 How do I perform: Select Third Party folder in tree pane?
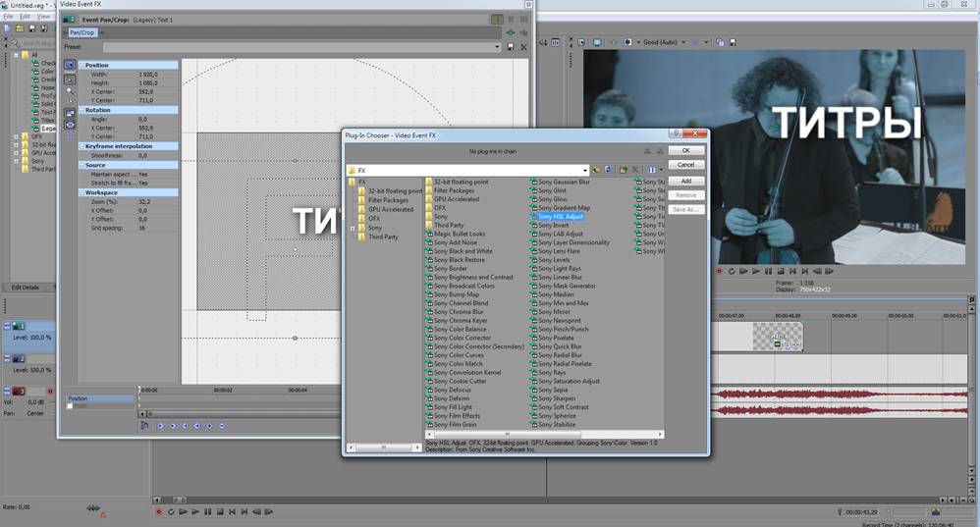coord(383,237)
